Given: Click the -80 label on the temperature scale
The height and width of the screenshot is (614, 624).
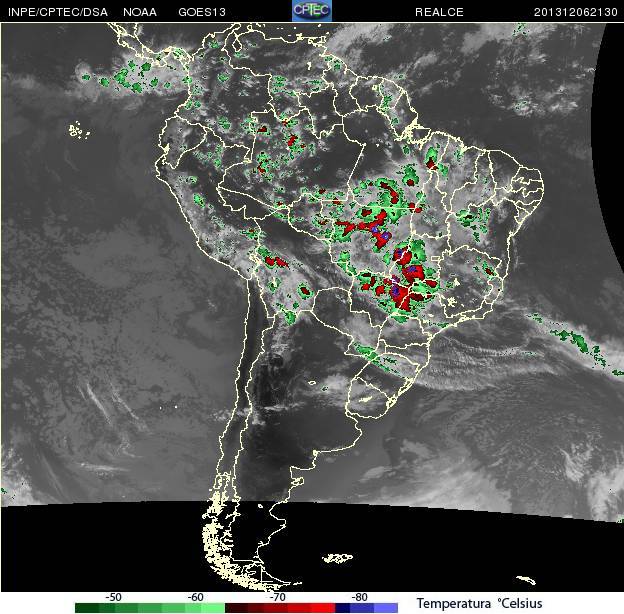Looking at the screenshot, I should (359, 597).
